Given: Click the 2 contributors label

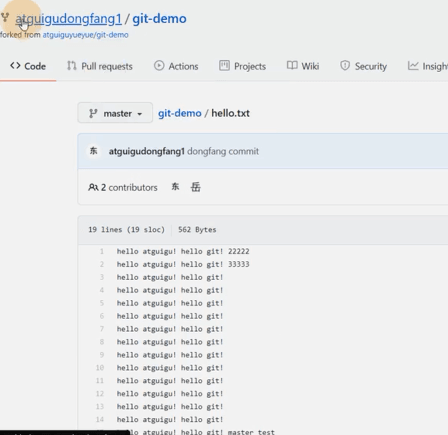Looking at the screenshot, I should pyautogui.click(x=129, y=188).
